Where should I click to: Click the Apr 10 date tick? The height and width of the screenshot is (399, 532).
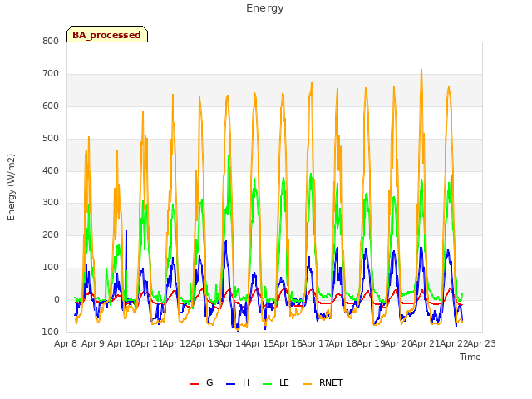[121, 343]
